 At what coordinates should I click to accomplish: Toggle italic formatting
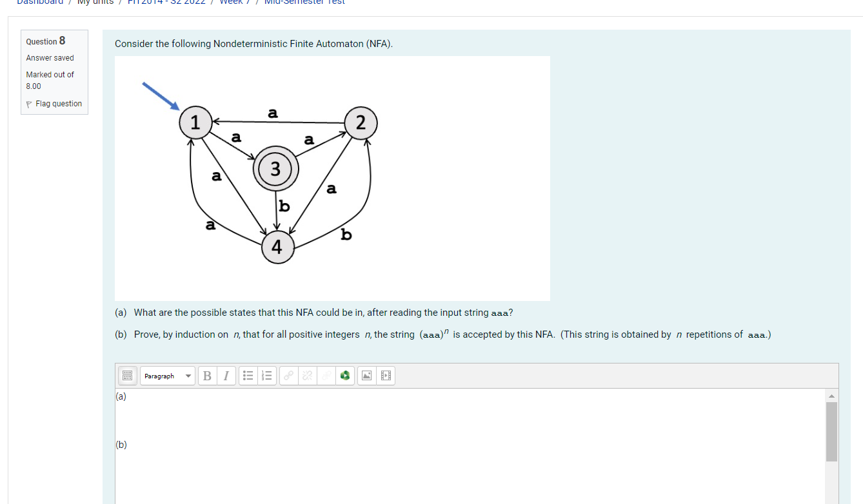(x=226, y=376)
